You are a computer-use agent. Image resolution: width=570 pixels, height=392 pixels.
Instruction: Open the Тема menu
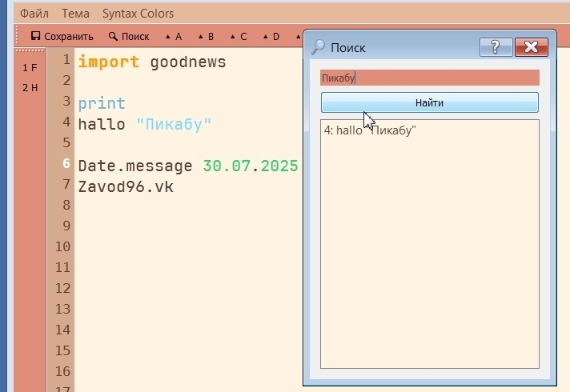[x=75, y=14]
